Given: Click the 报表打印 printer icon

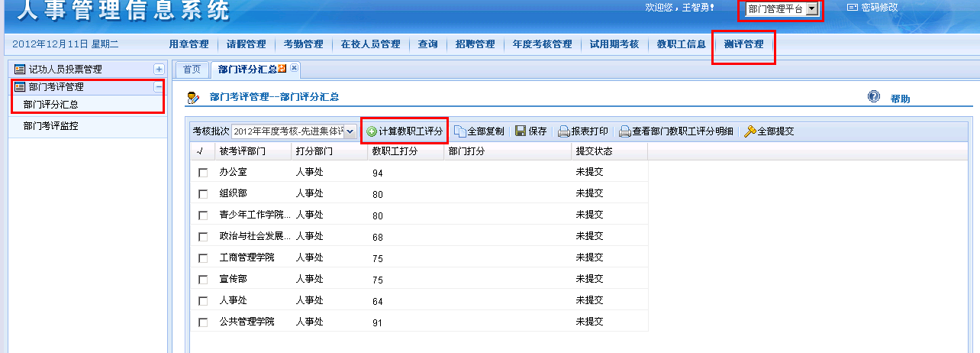Looking at the screenshot, I should pyautogui.click(x=564, y=131).
